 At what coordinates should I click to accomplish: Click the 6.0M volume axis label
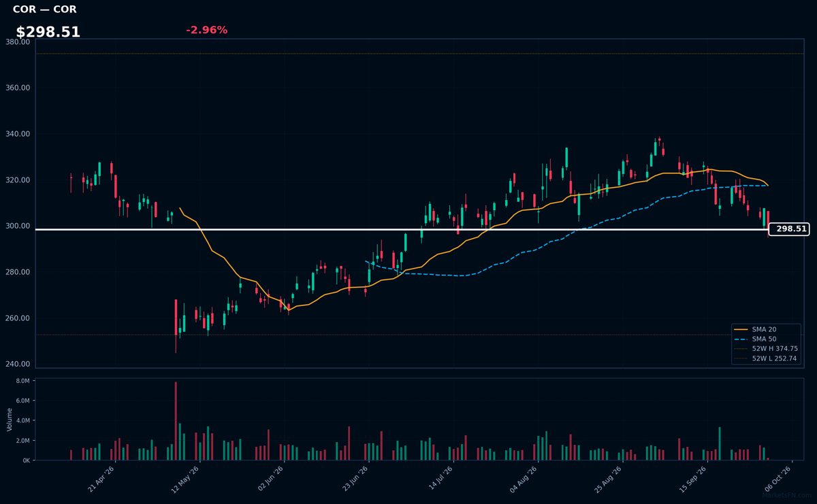[23, 401]
